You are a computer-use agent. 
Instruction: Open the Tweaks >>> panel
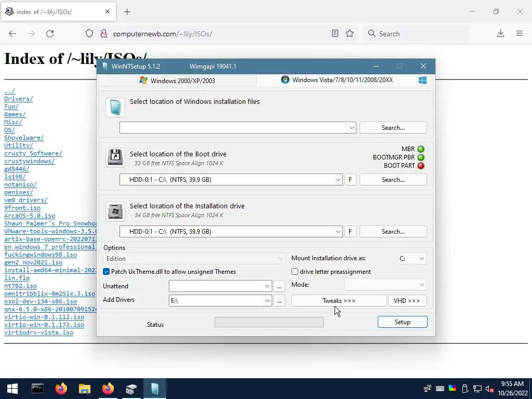pos(339,301)
